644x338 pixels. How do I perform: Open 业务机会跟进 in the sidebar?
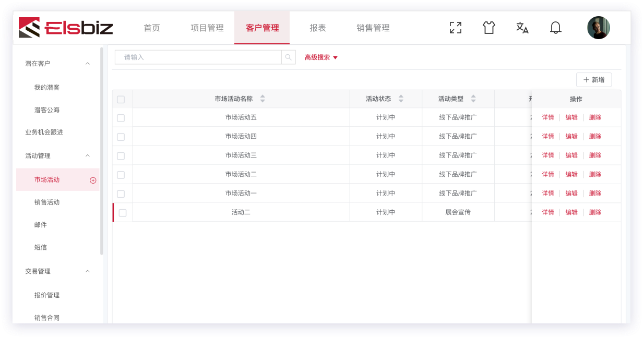pyautogui.click(x=44, y=132)
